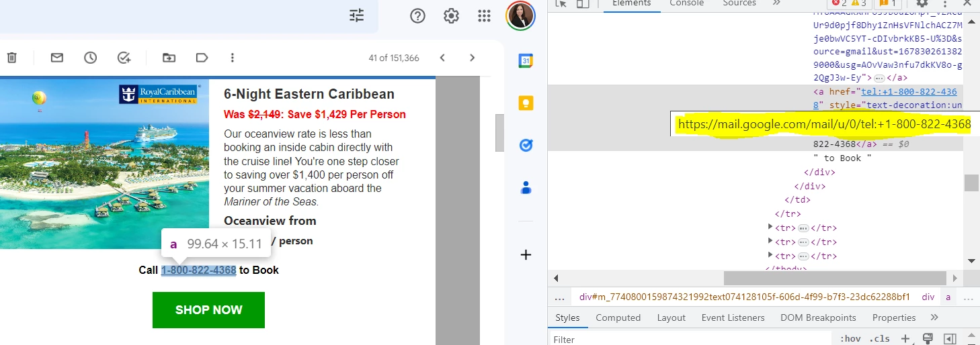Click the Caribbean island cruise image
The image size is (980, 345).
coord(104,164)
